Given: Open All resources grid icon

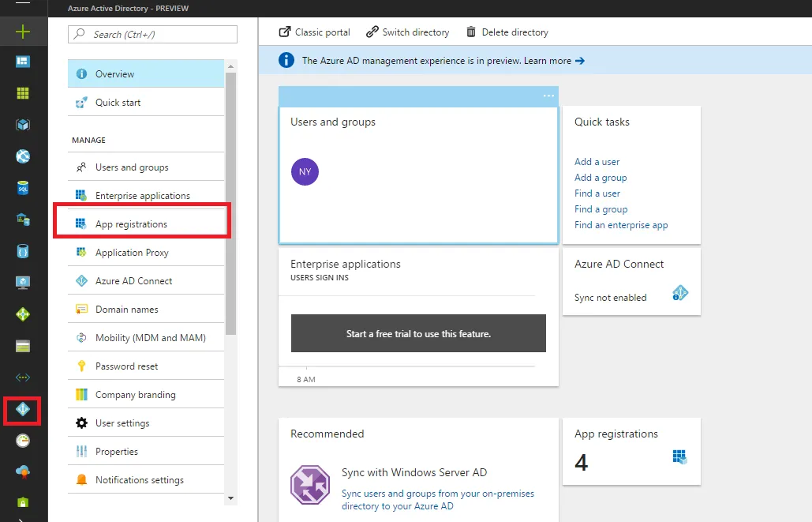Looking at the screenshot, I should [x=23, y=93].
